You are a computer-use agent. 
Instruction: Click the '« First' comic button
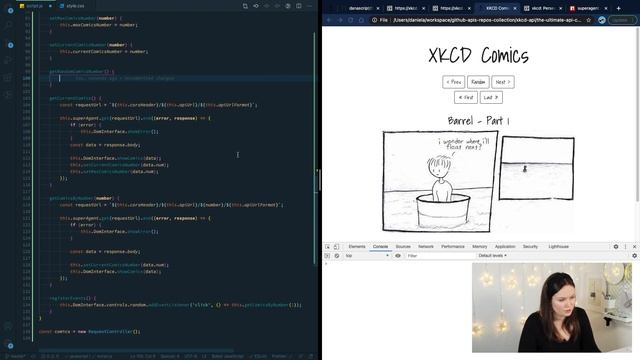466,98
